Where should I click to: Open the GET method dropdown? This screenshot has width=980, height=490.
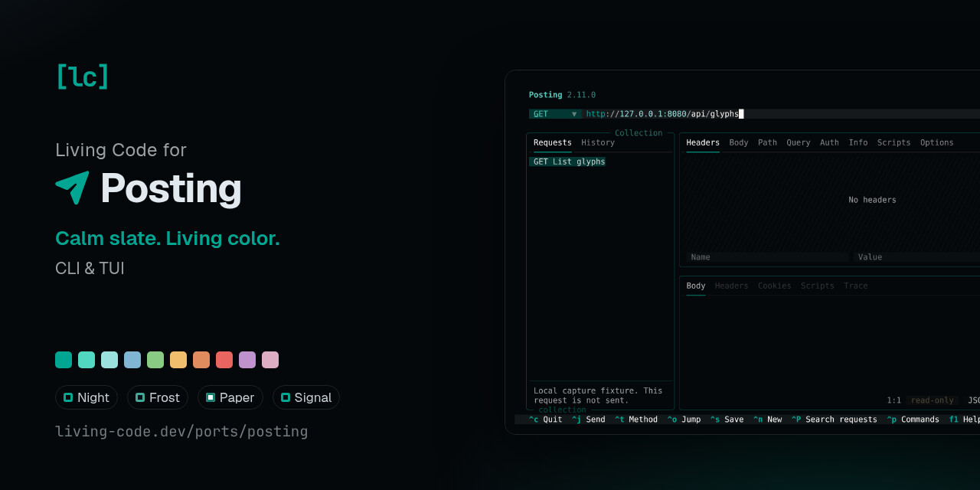tap(555, 114)
